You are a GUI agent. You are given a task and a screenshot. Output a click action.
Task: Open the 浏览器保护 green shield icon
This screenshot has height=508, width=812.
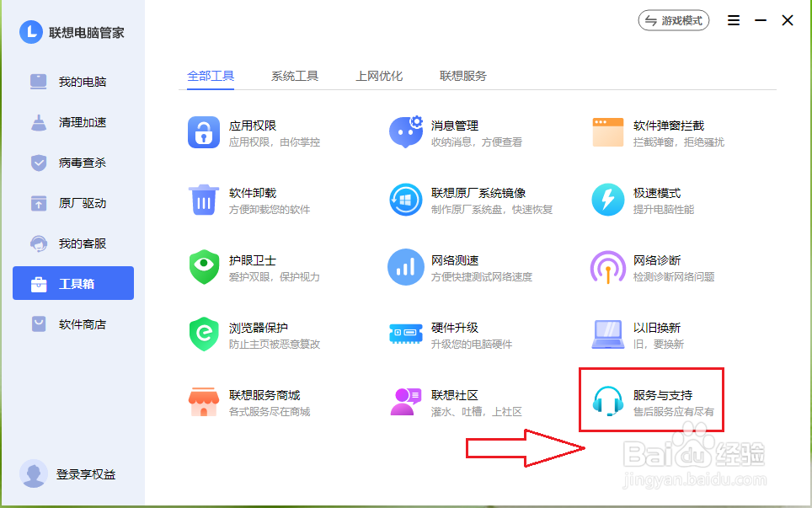point(204,334)
